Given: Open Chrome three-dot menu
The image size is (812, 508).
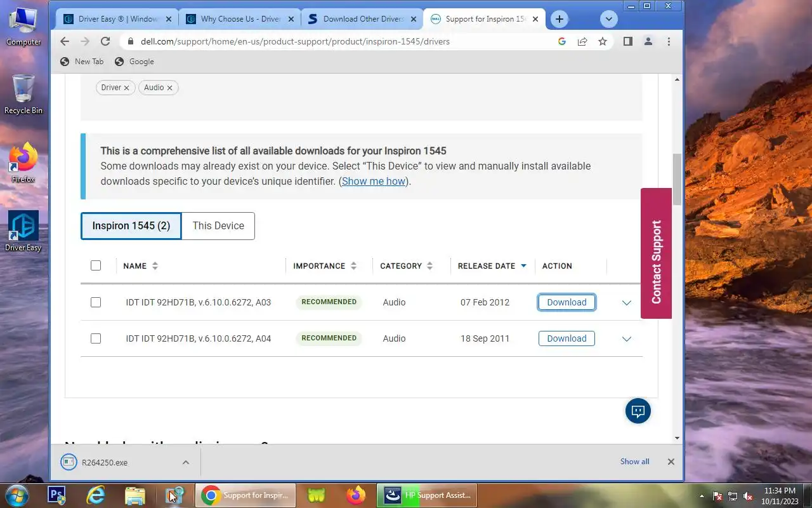Looking at the screenshot, I should 669,41.
